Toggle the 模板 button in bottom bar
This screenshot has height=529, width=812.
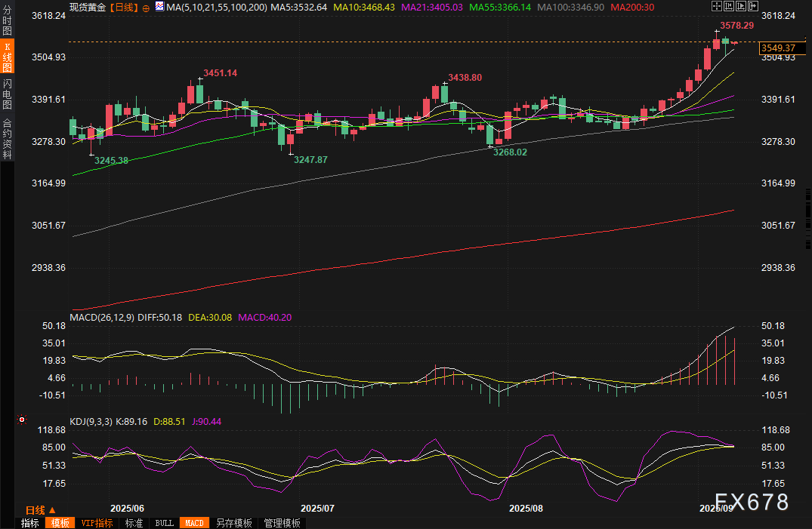[x=60, y=523]
